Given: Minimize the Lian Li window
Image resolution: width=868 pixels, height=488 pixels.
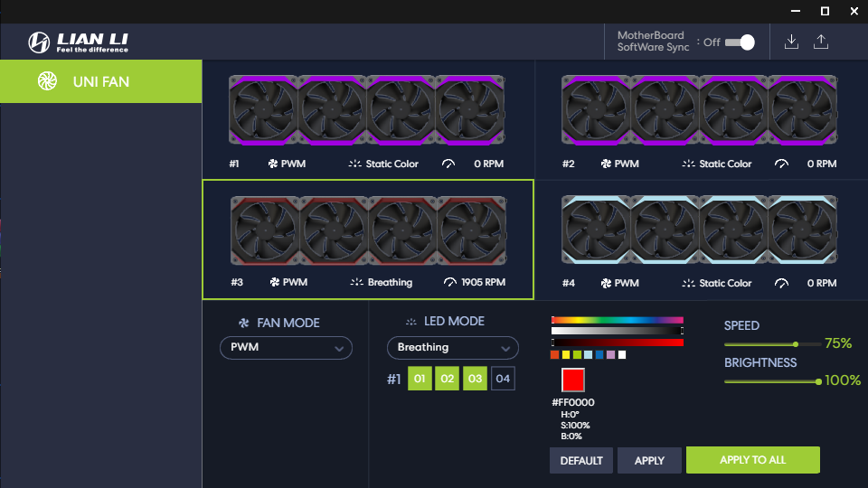Looking at the screenshot, I should [x=796, y=11].
